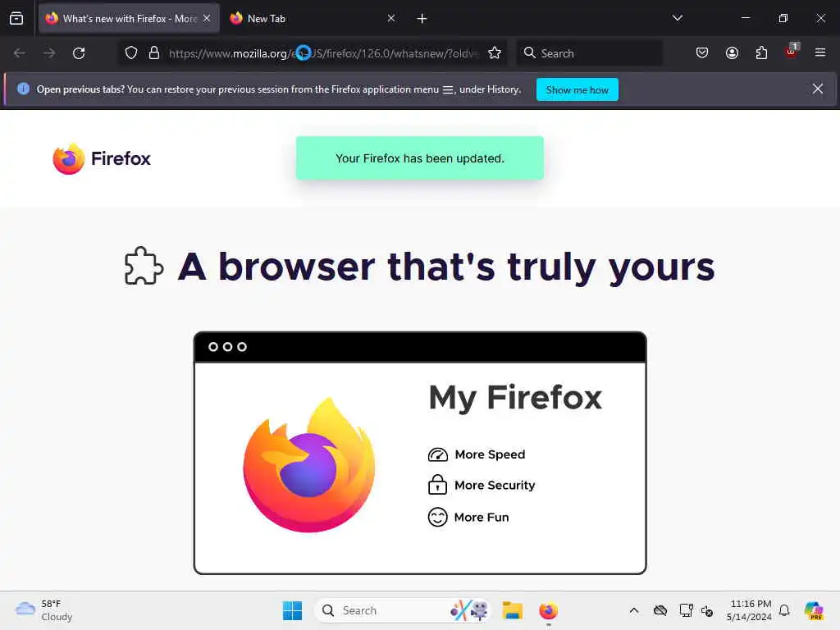Viewport: 840px width, 630px height.
Task: Go forward using the forward arrow
Action: click(49, 53)
